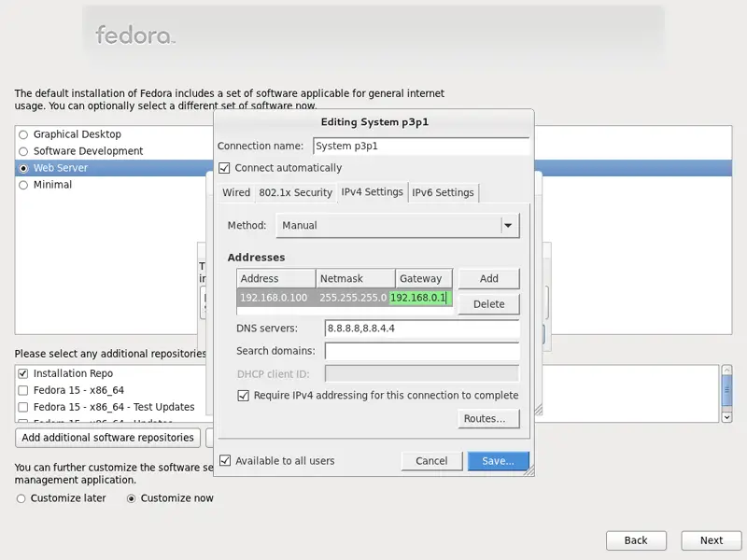747x560 pixels.
Task: Click Add additional software repositories
Action: pos(107,438)
